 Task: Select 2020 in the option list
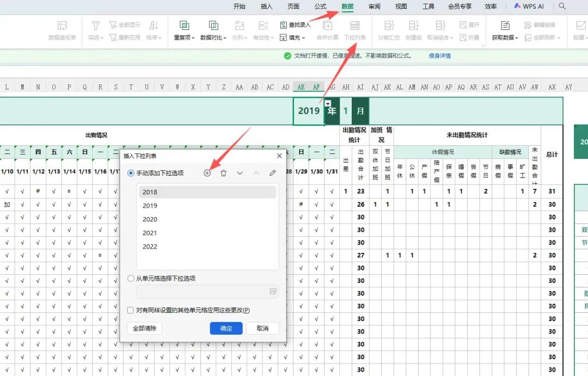pyautogui.click(x=150, y=219)
